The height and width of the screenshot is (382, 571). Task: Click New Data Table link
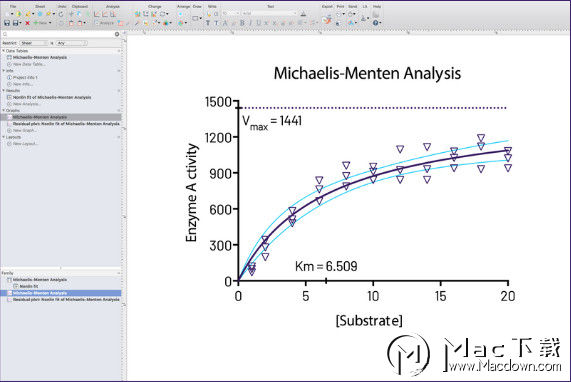29,64
